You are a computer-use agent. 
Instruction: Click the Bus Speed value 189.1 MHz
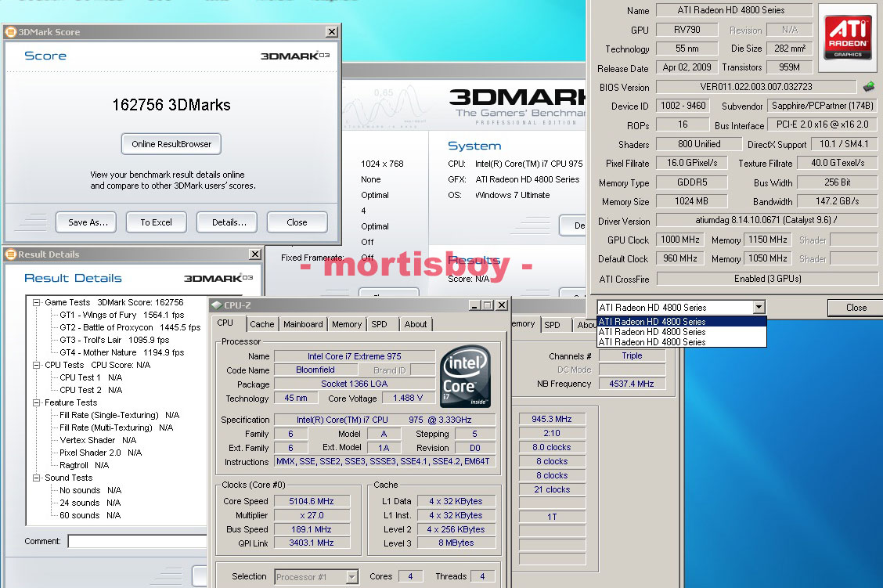(312, 529)
